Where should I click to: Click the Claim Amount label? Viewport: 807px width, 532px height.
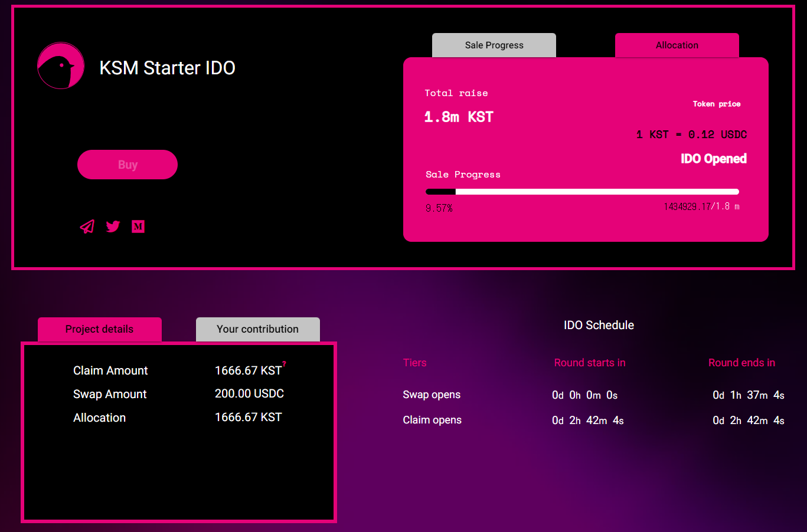(110, 370)
